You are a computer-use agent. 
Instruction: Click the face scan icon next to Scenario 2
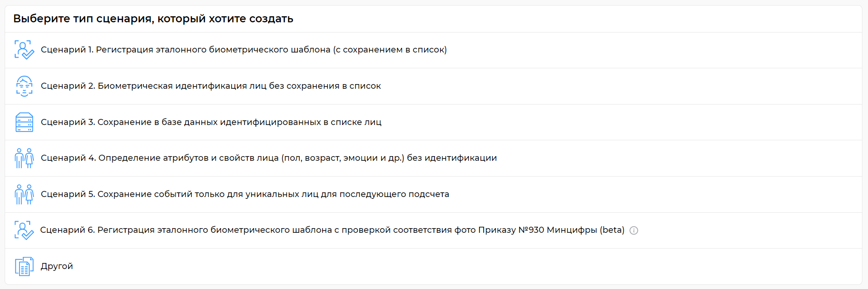[24, 85]
